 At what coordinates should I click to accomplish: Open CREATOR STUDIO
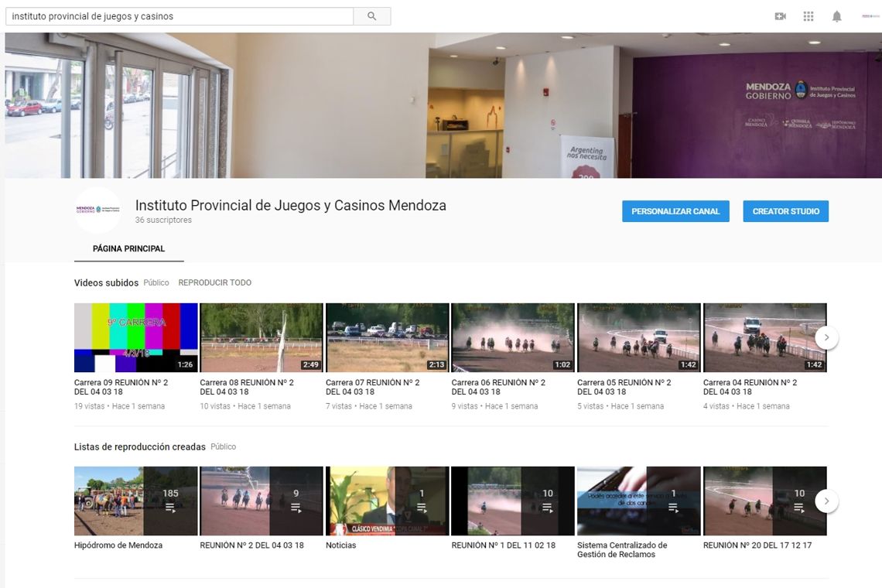coord(786,211)
